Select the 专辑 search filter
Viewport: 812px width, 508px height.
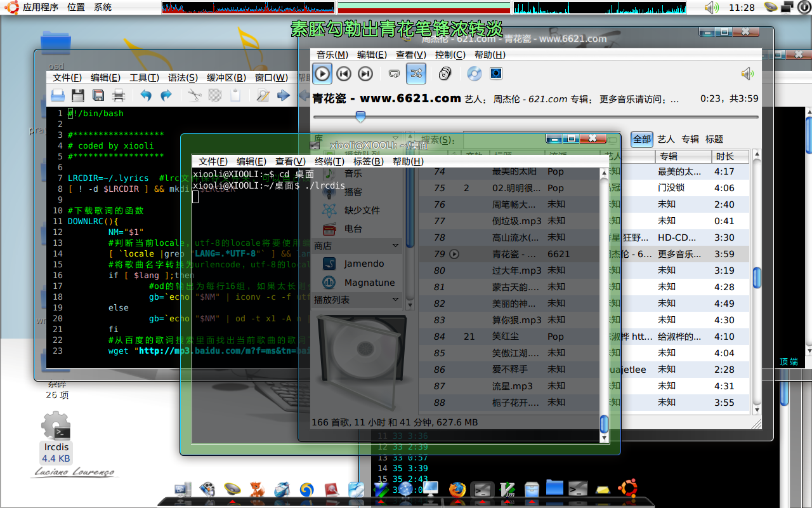690,139
